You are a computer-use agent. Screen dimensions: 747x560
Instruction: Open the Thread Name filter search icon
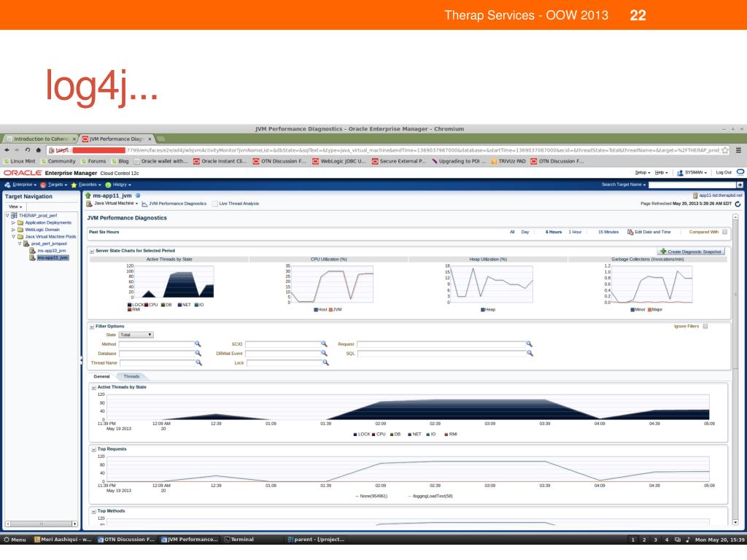coord(199,363)
